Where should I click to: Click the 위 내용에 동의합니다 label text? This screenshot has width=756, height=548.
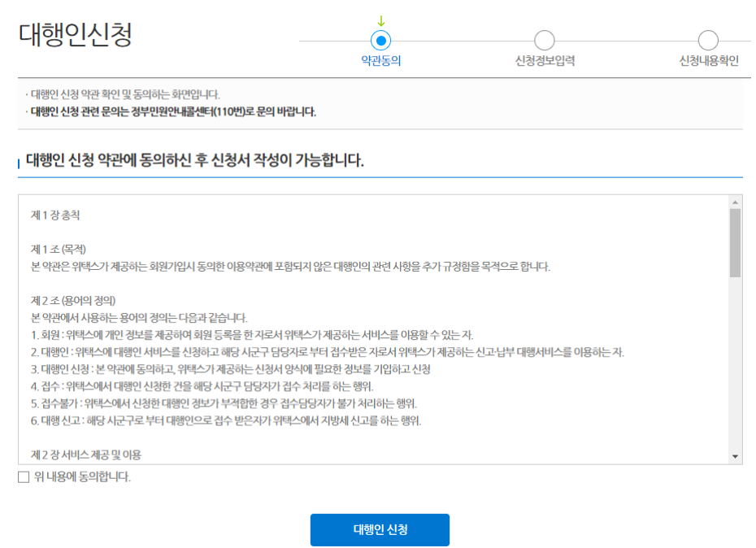pyautogui.click(x=82, y=477)
